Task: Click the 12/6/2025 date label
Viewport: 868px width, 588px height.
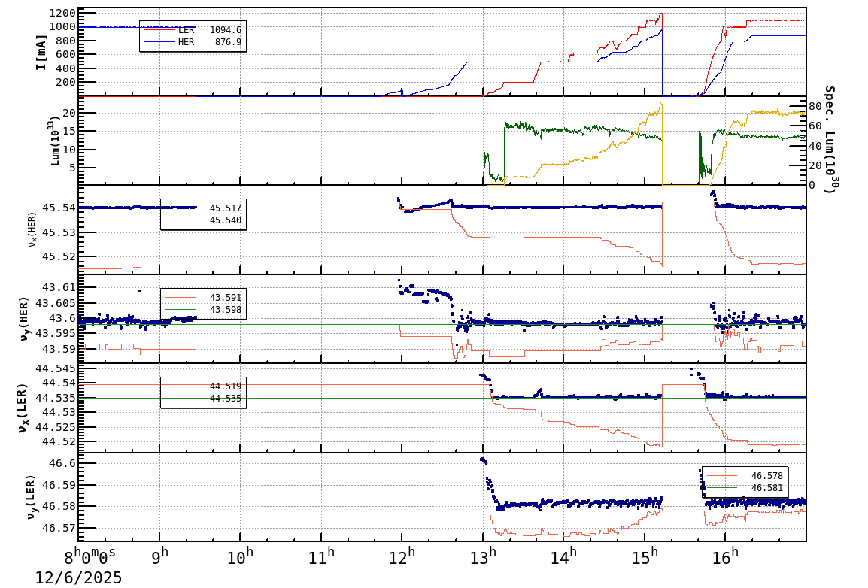Action: click(78, 577)
